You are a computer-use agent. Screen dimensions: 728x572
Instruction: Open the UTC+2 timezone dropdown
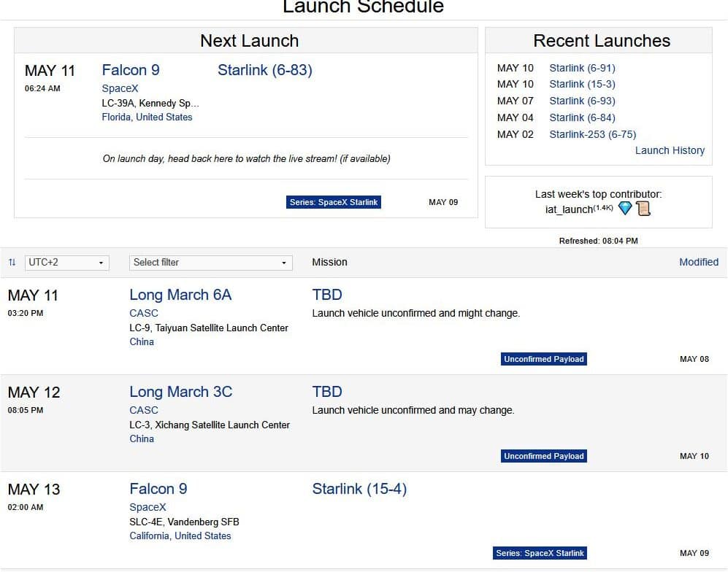click(67, 263)
